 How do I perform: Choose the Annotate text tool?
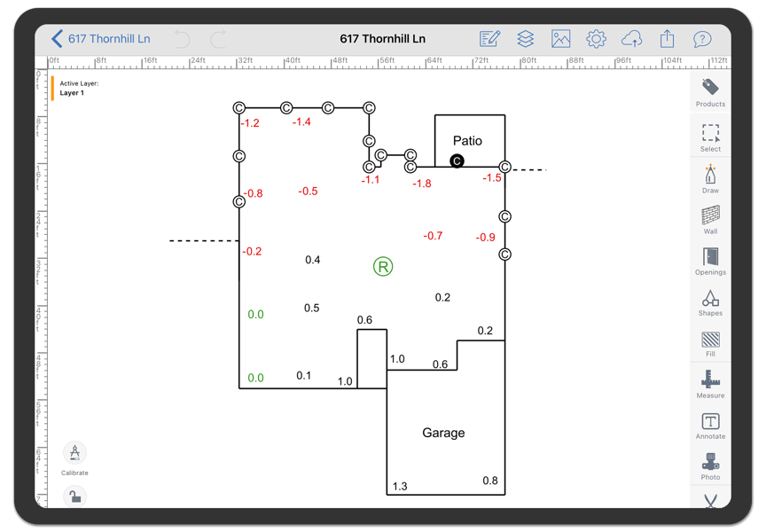(710, 424)
